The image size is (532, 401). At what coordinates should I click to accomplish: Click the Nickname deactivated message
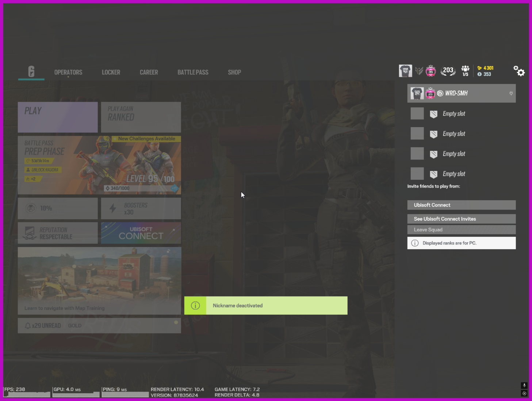pyautogui.click(x=238, y=306)
